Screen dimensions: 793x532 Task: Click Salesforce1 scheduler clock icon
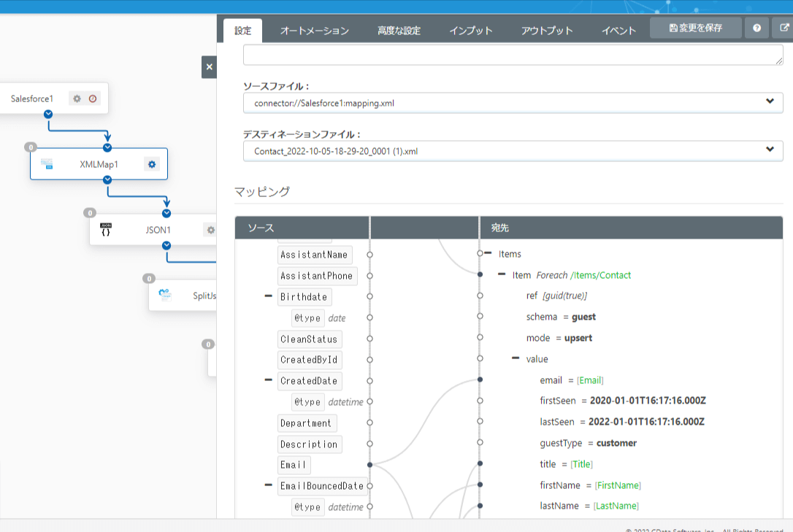pos(93,99)
